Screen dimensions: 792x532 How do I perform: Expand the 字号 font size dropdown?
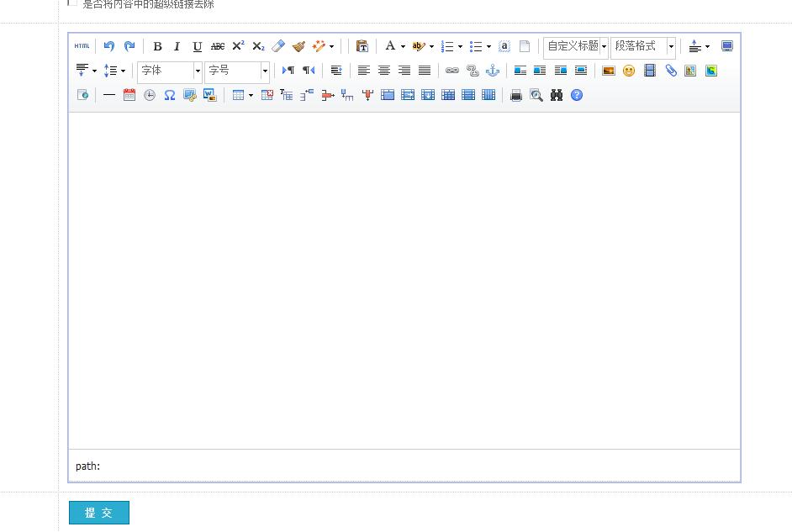(x=237, y=71)
